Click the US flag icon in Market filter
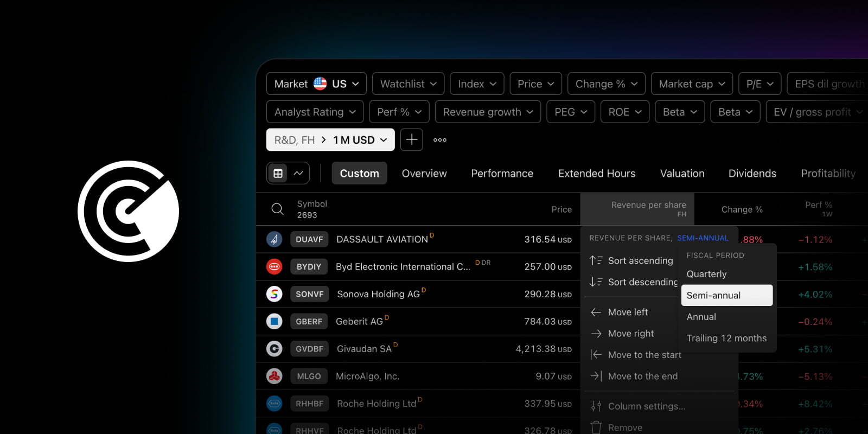Viewport: 868px width, 434px height. coord(320,84)
